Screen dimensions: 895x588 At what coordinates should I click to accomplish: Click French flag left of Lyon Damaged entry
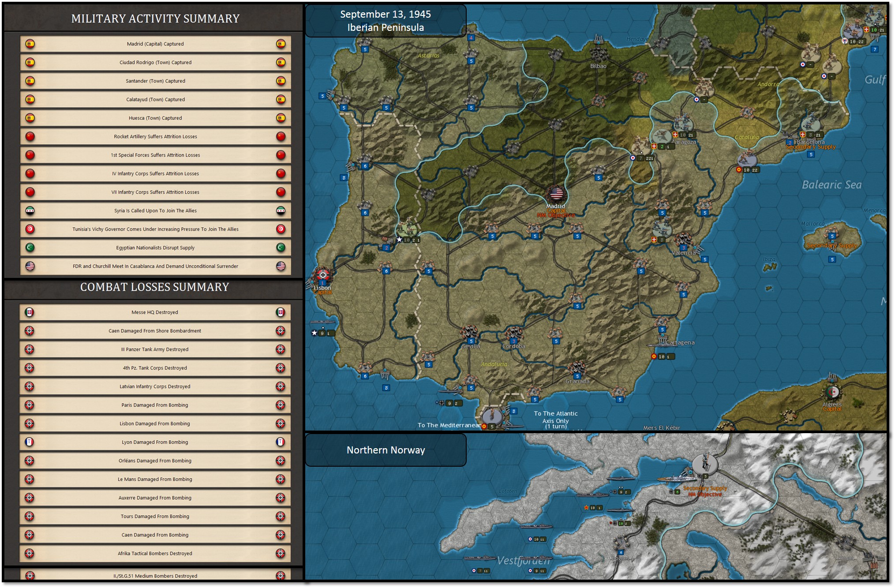[30, 442]
